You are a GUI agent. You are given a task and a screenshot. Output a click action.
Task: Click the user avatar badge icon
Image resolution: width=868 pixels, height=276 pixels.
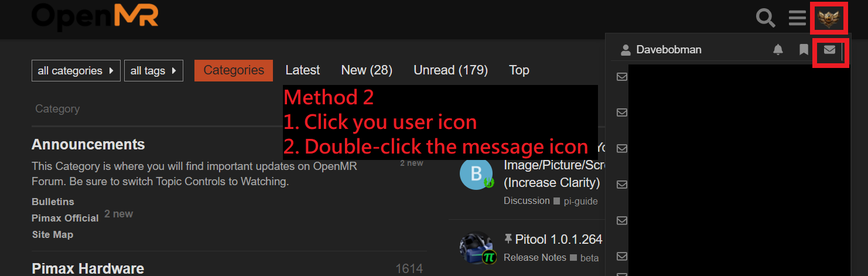[x=829, y=18]
